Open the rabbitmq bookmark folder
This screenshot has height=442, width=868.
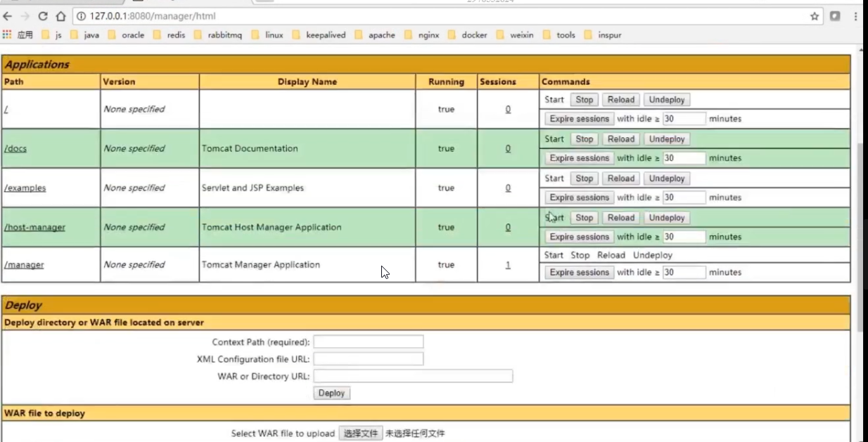click(x=218, y=34)
